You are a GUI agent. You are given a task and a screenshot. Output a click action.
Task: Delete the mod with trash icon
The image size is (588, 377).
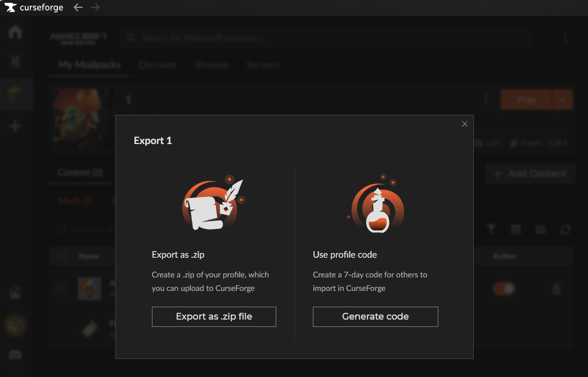[x=556, y=289]
